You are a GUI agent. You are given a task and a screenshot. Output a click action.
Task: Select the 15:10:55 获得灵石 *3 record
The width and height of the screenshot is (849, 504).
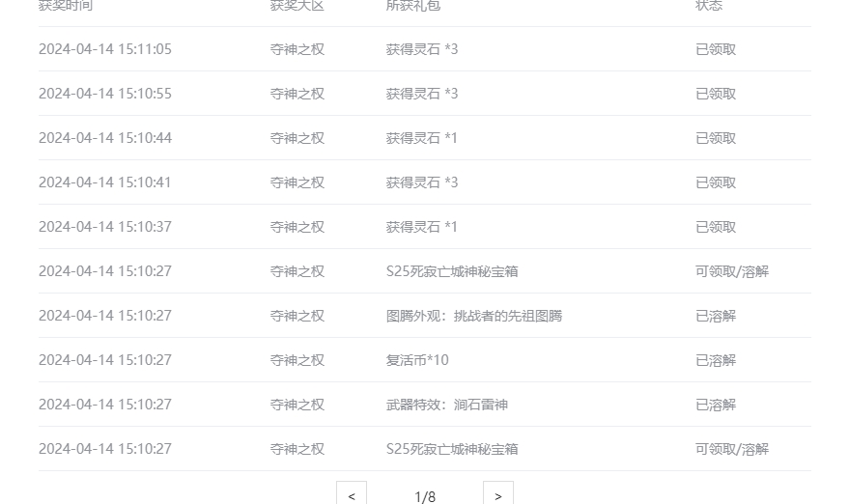click(x=425, y=94)
